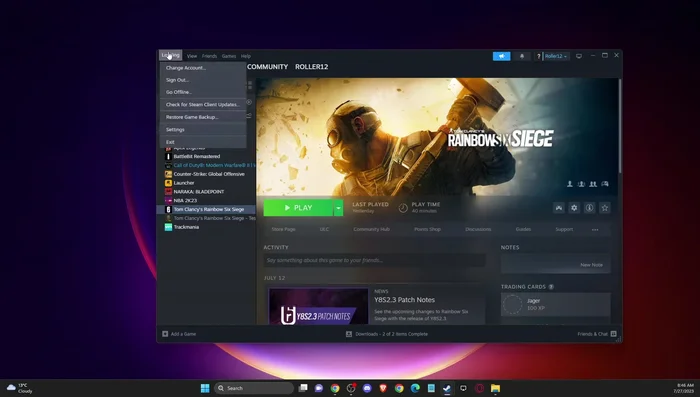The image size is (700, 397).
Task: Click the play time clock icon
Action: (x=403, y=208)
